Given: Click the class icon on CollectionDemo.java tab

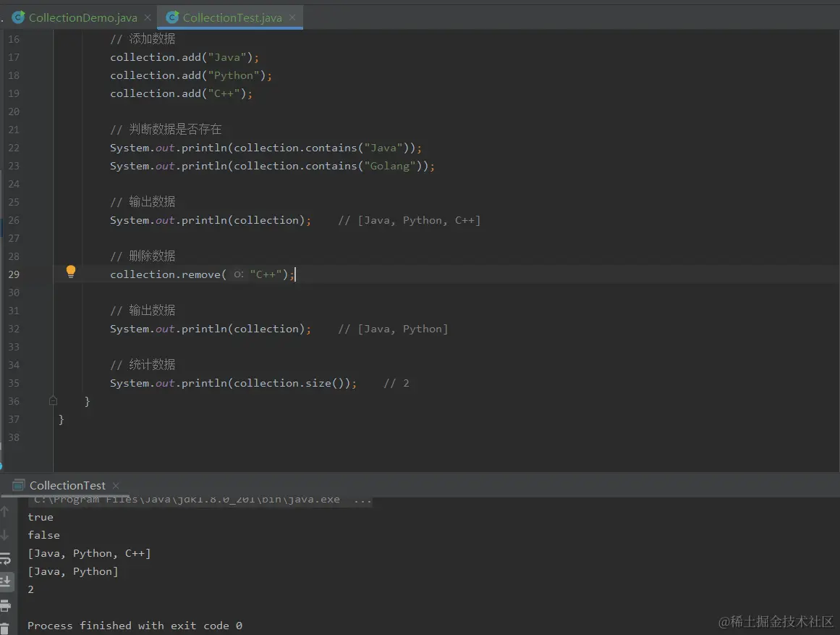Looking at the screenshot, I should tap(18, 17).
